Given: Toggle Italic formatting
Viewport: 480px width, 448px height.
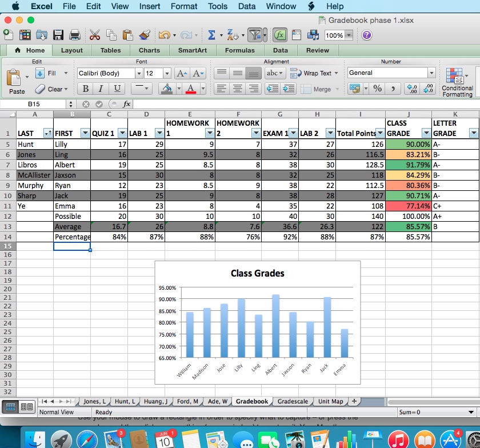Looking at the screenshot, I should click(x=101, y=89).
